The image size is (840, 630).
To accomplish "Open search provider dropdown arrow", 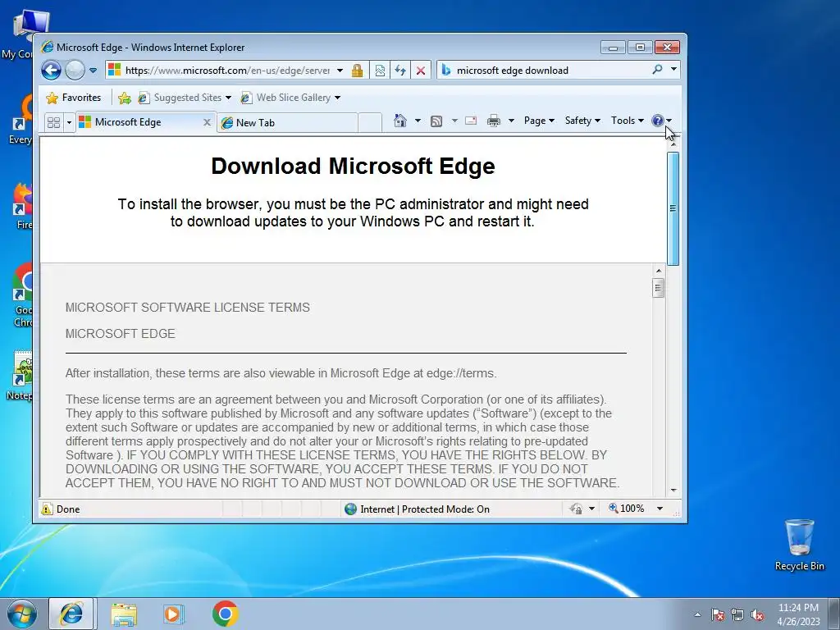I will [x=673, y=70].
